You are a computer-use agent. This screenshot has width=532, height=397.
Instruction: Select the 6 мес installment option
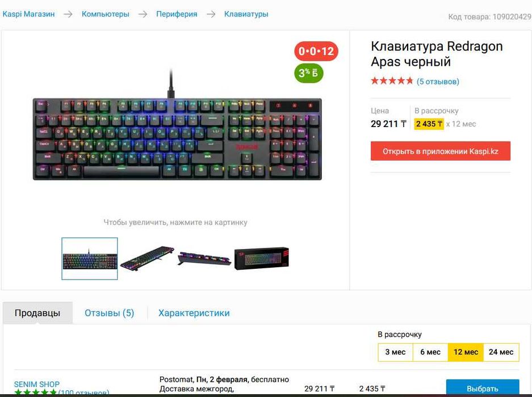[430, 352]
